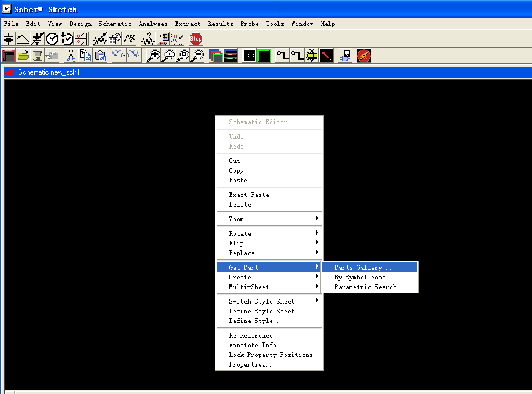This screenshot has height=394, width=532.
Task: Select Re-Reference in context menu
Action: [x=269, y=335]
